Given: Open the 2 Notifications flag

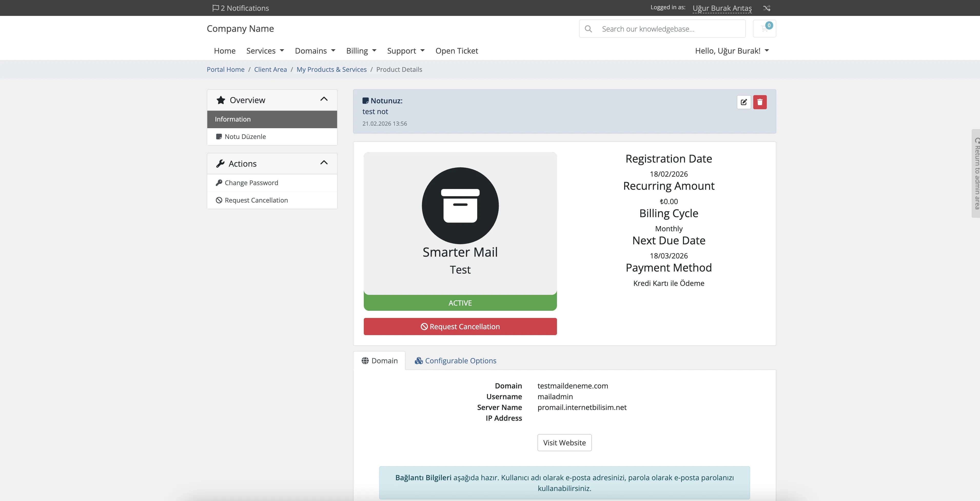Looking at the screenshot, I should (x=240, y=8).
